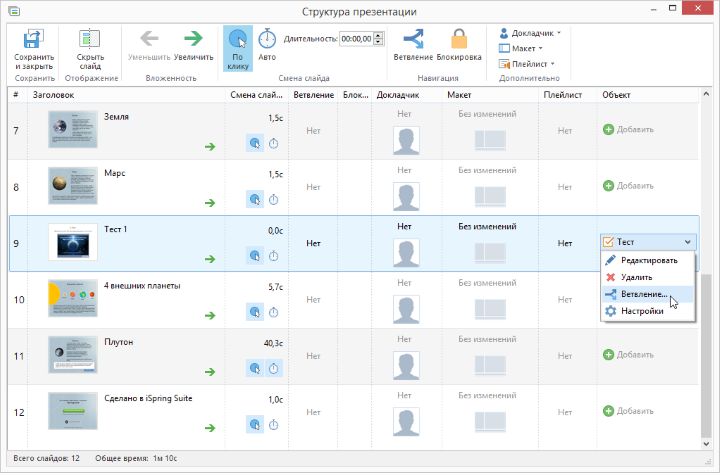Toggle auto advance for Плутон slide

(x=274, y=368)
